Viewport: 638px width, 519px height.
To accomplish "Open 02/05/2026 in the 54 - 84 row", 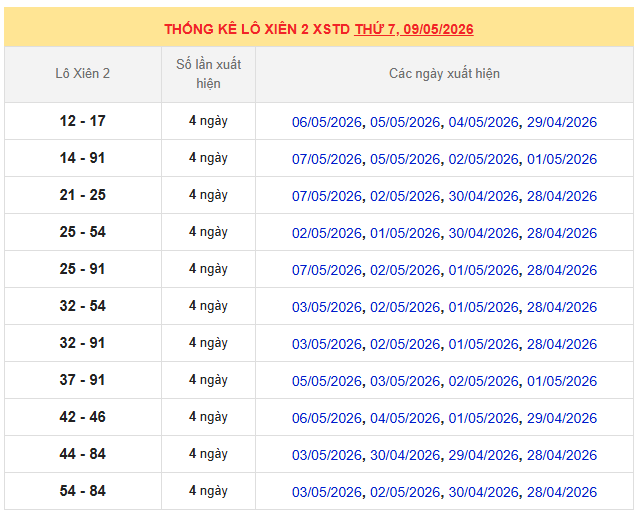I will [x=405, y=492].
